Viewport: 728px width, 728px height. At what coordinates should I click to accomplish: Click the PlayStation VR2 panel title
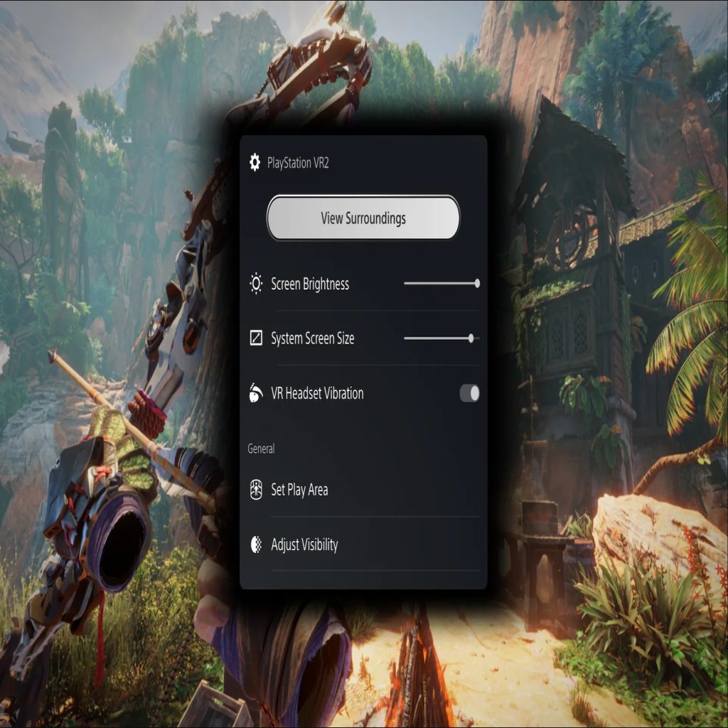tap(298, 163)
